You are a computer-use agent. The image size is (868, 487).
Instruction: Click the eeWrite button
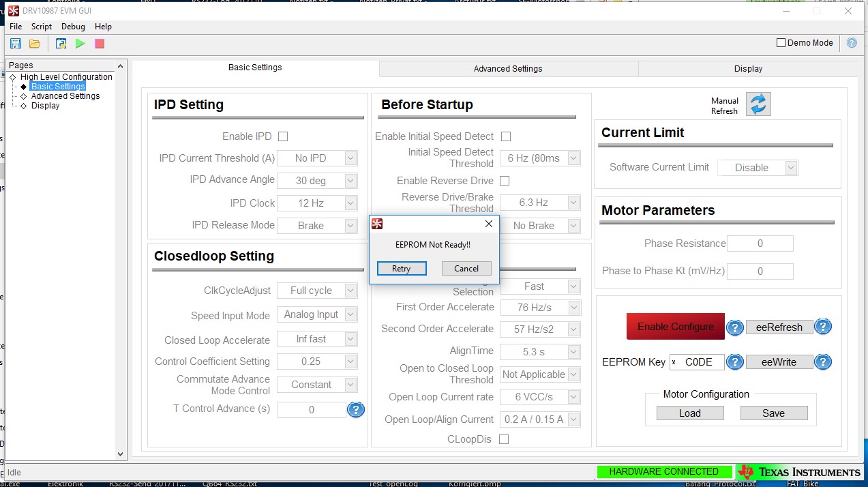[x=779, y=362]
